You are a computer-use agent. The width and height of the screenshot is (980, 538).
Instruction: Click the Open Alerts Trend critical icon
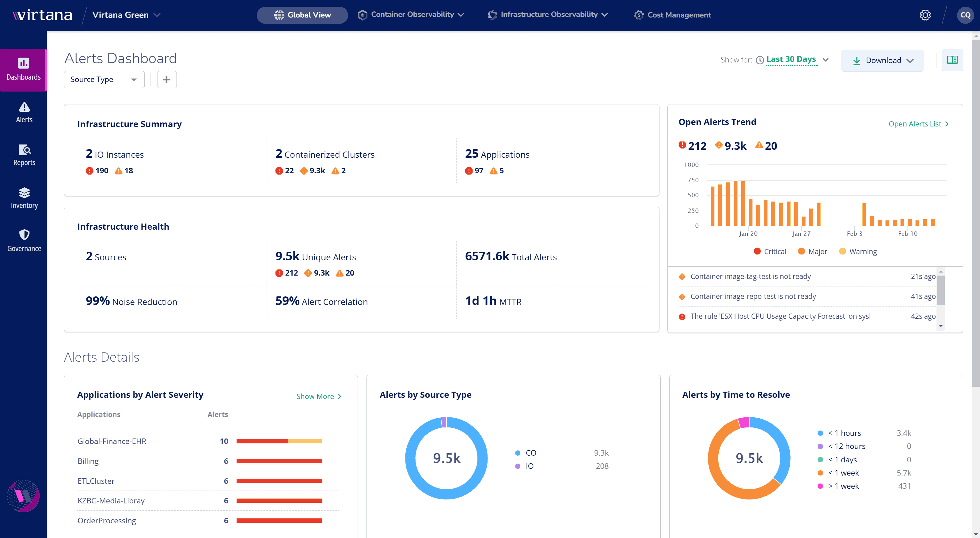682,145
